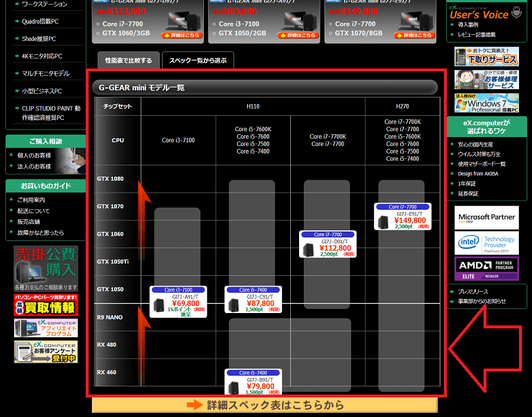
Task: Click 詳細はこちら button for the ¥149,800 model
Action: 414,35
